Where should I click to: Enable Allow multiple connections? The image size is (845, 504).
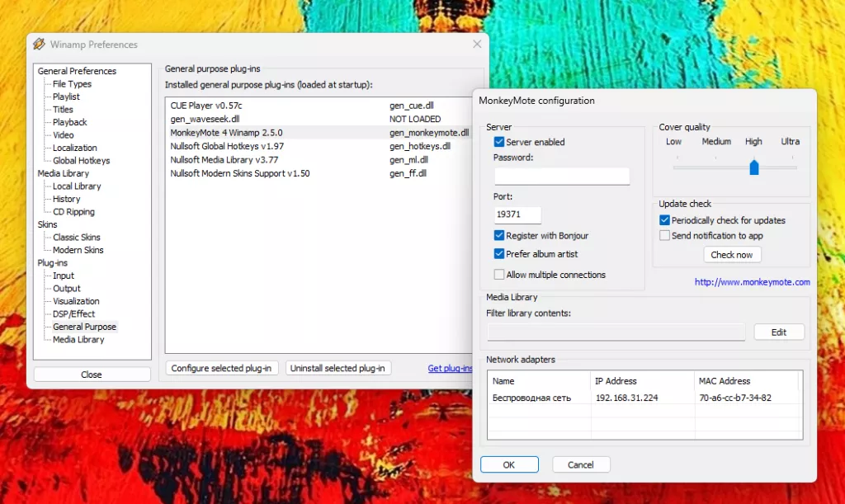point(499,275)
